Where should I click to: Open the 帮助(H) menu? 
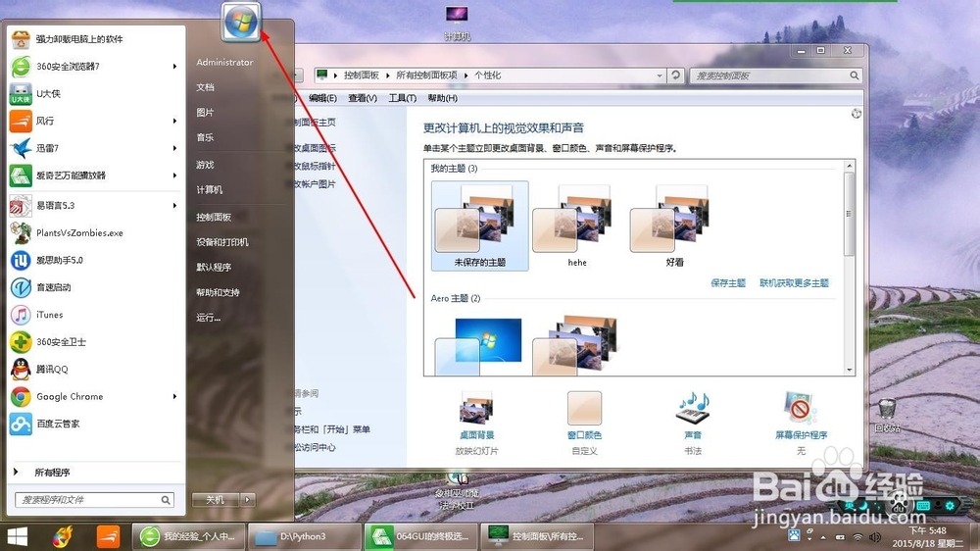coord(443,98)
